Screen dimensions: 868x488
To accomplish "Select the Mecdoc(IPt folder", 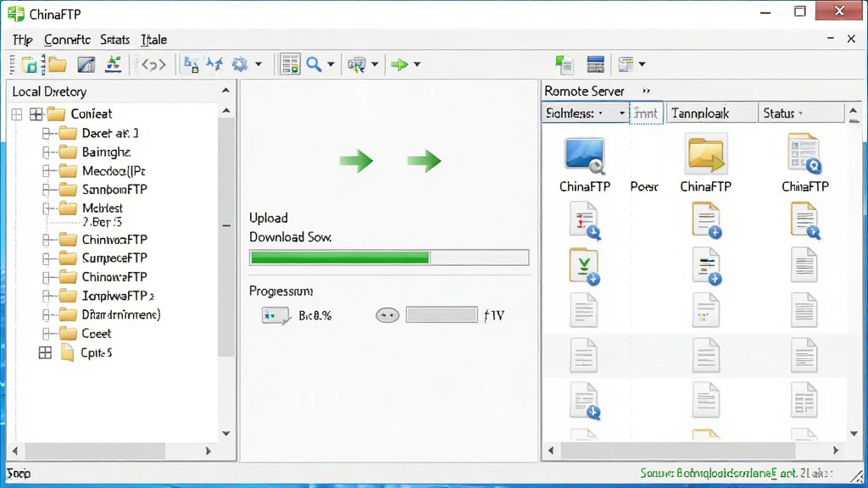I will click(103, 171).
